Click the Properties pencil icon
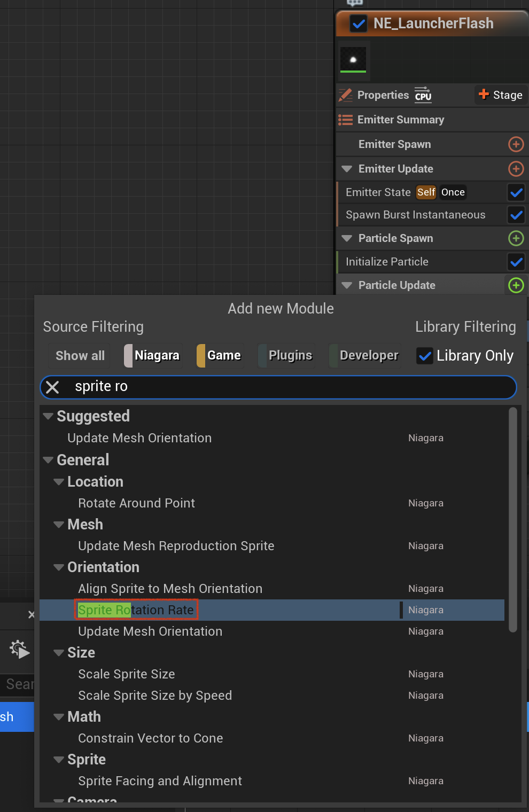 click(x=345, y=95)
